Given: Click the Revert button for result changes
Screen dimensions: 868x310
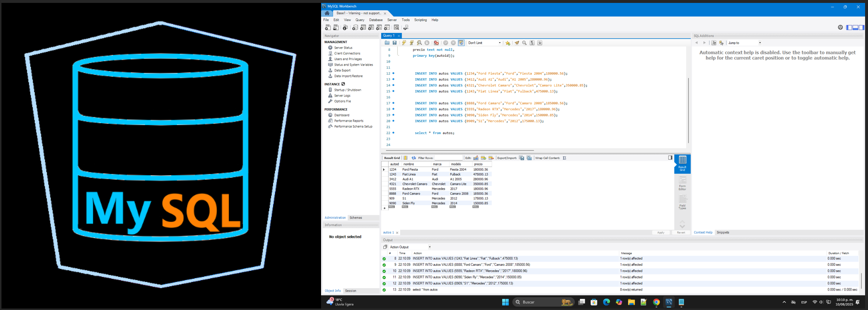Looking at the screenshot, I should (x=681, y=233).
